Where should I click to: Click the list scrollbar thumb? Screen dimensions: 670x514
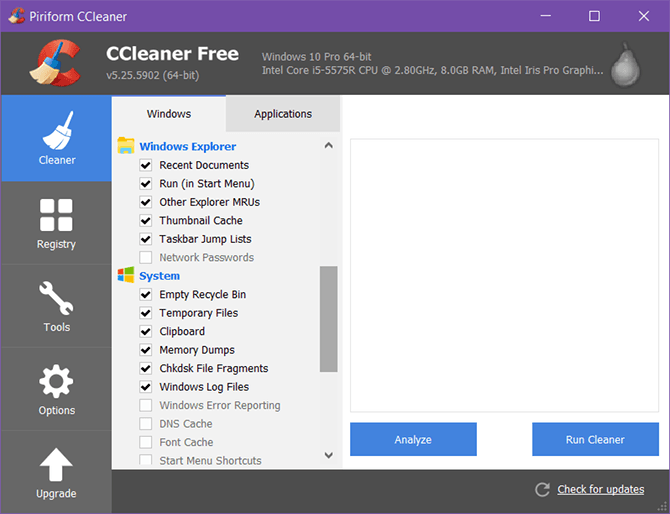point(329,319)
